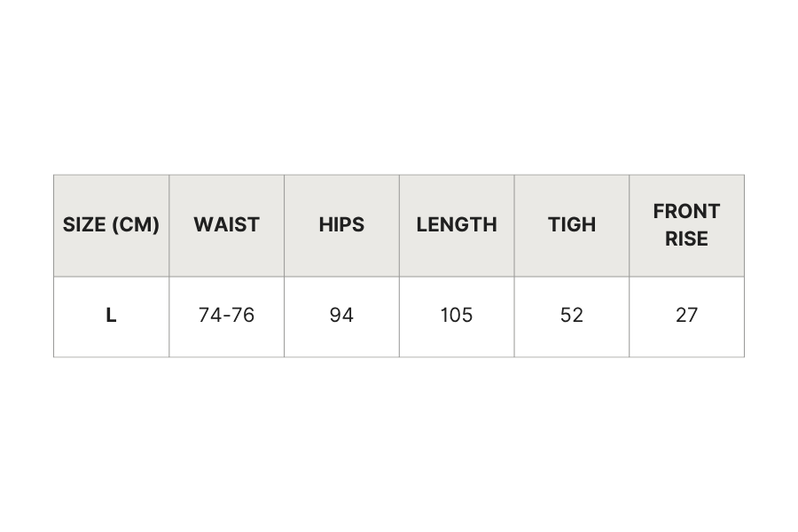
Task: Click the word RISE in the header
Action: pos(686,239)
